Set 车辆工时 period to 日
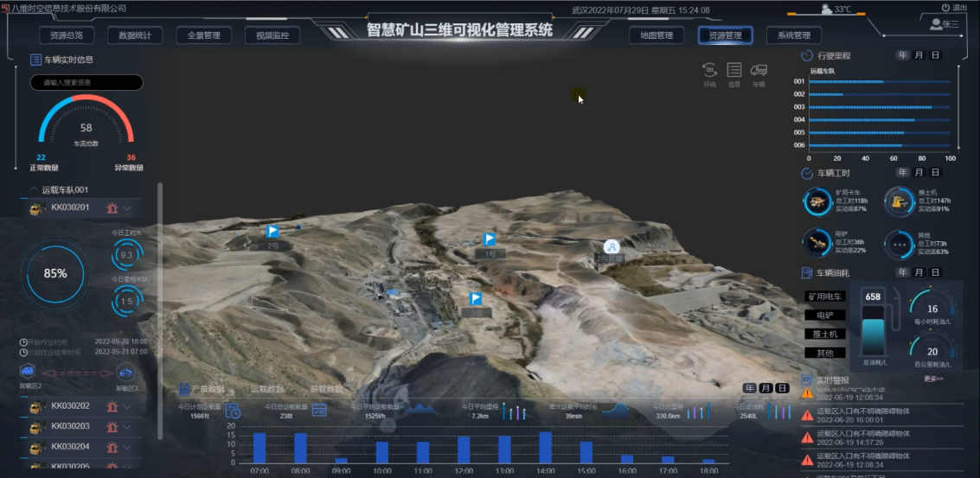Image resolution: width=980 pixels, height=478 pixels. 935,173
